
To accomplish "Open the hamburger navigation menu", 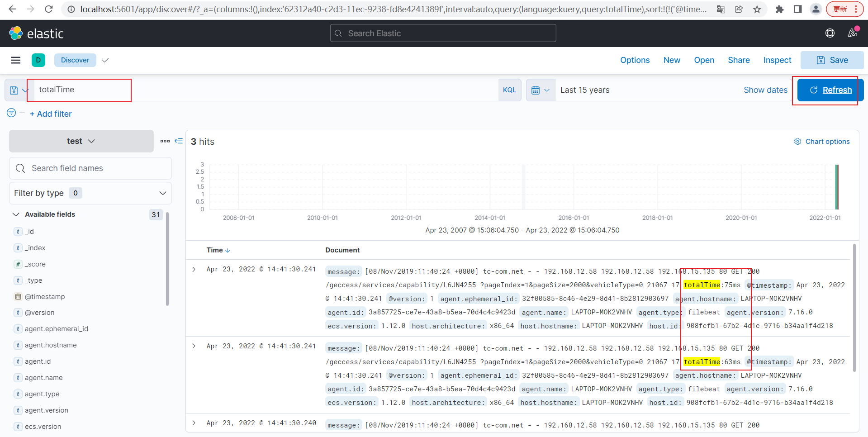I will (x=16, y=60).
